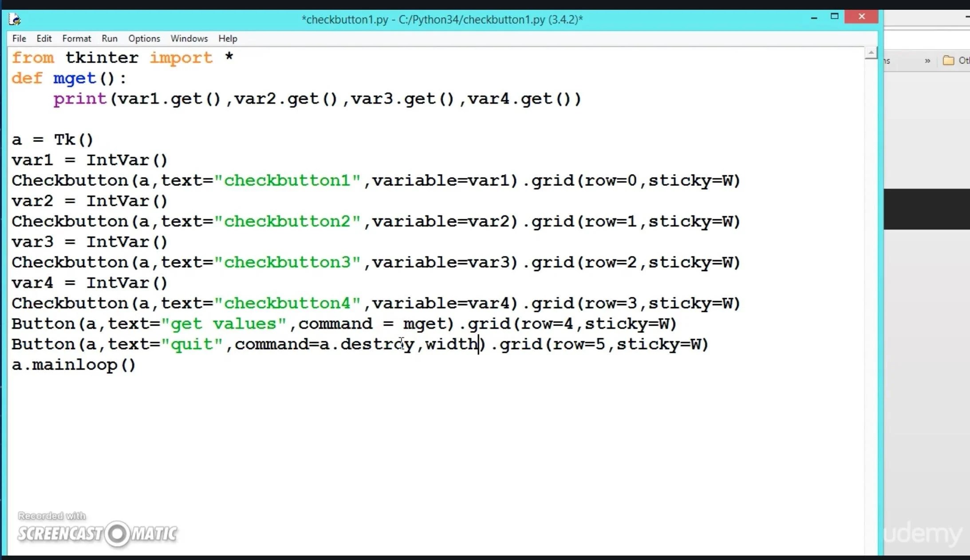
Task: Open the Run menu
Action: 109,39
